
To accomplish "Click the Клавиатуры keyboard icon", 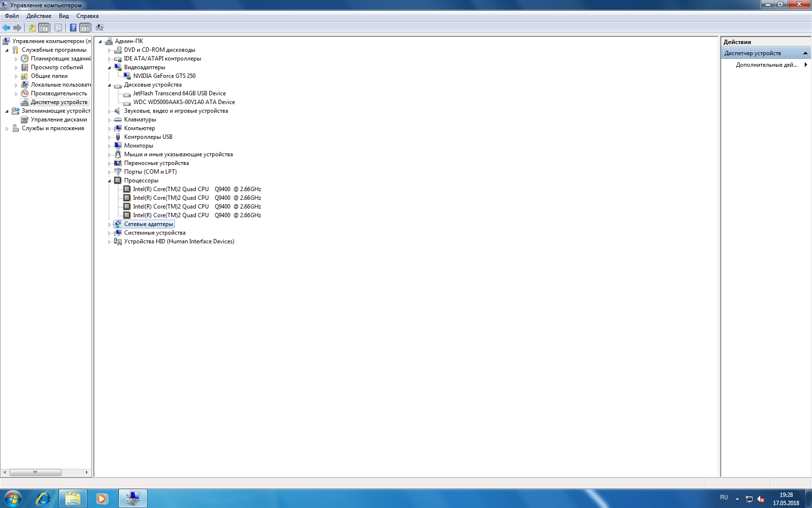I will 118,120.
